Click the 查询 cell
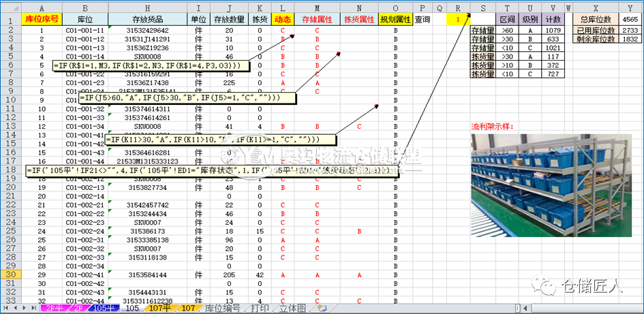 [x=423, y=19]
